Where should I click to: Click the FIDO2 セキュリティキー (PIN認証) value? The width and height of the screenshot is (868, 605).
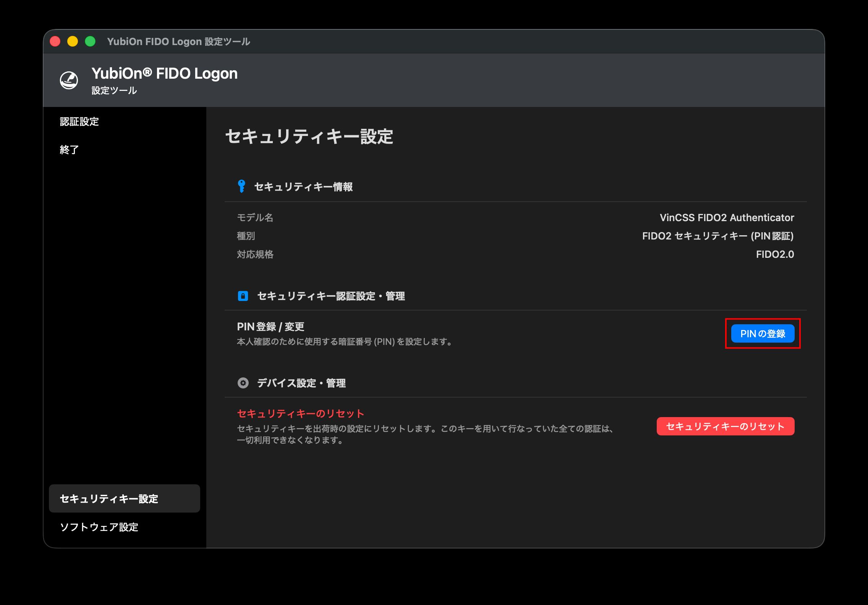[718, 236]
